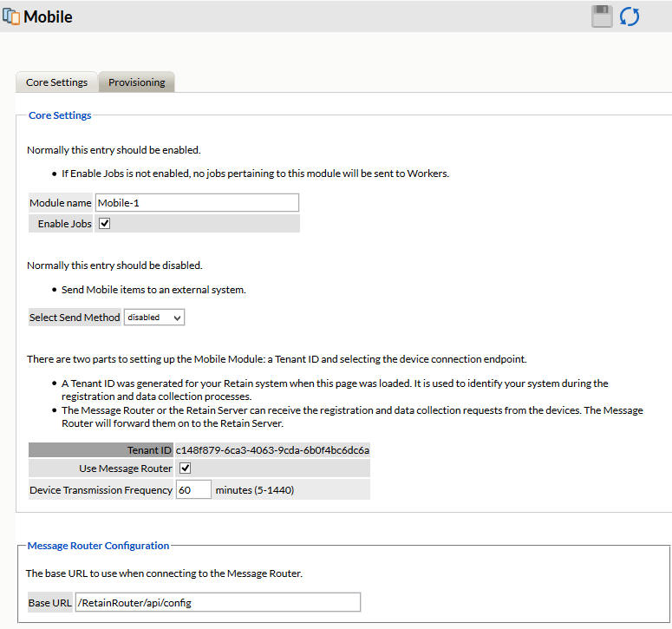The height and width of the screenshot is (629, 672).
Task: Click the Select Send Method label
Action: pos(75,318)
